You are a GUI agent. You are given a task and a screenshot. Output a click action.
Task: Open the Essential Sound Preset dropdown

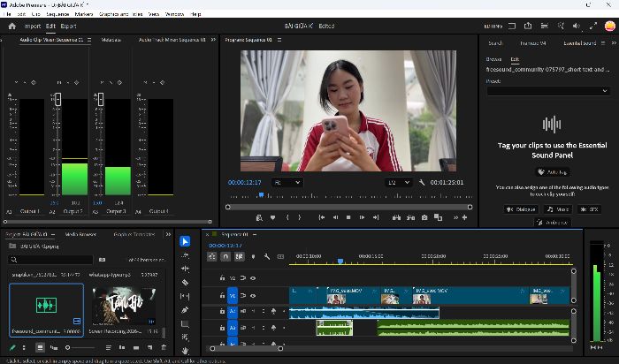click(548, 91)
